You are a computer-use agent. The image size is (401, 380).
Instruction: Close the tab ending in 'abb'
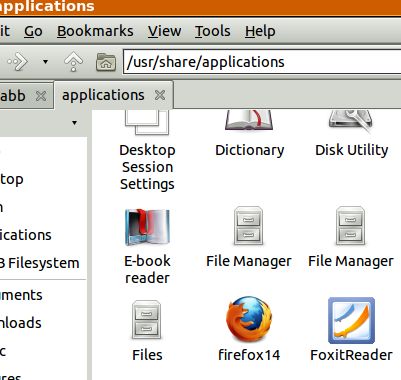coord(41,96)
